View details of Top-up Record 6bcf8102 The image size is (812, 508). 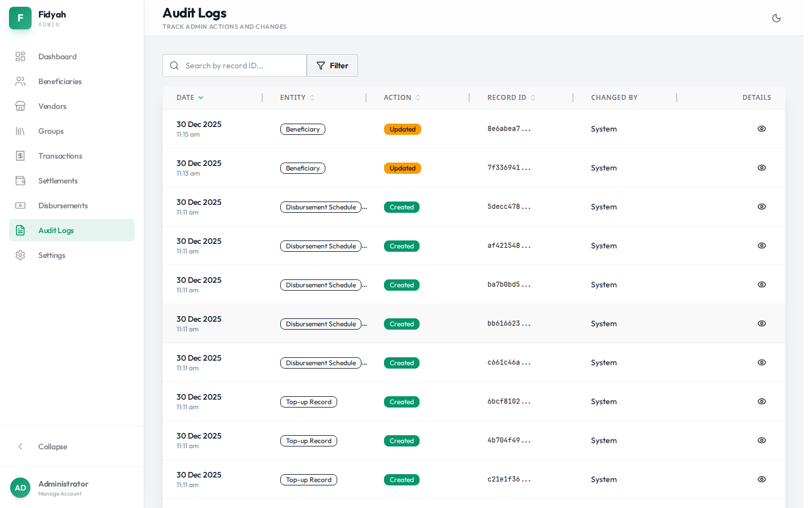tap(762, 401)
